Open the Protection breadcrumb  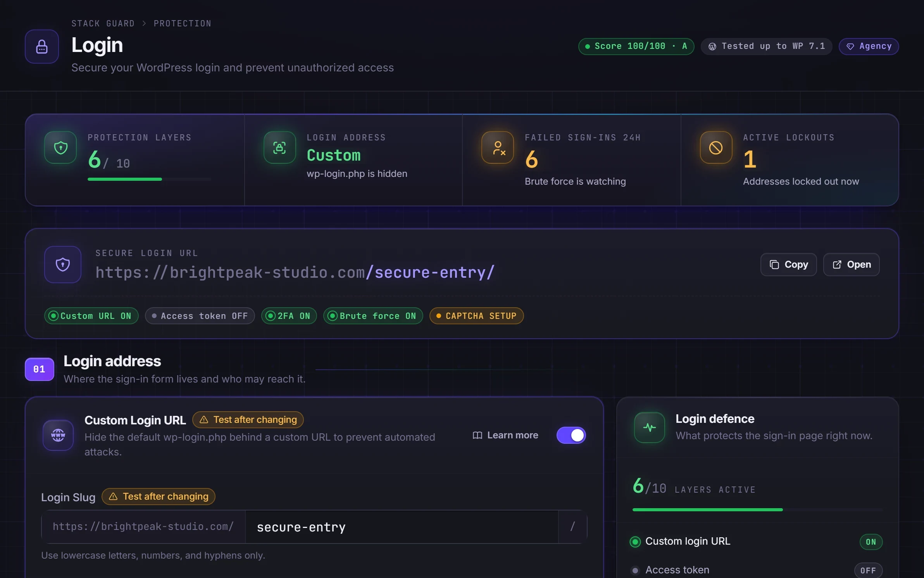(183, 24)
